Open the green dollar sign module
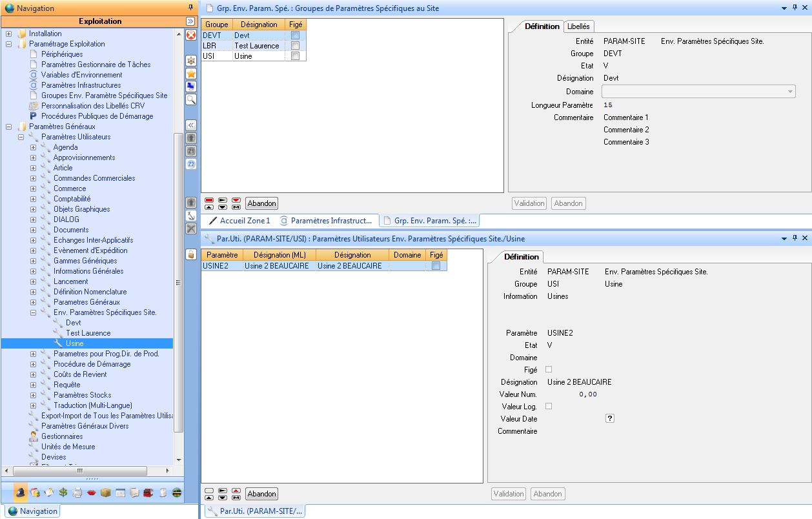 click(63, 493)
